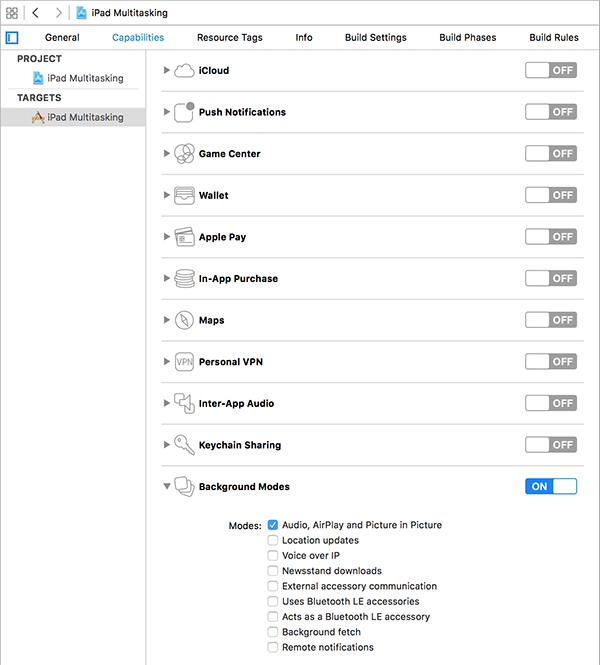Click the Maps compass icon
The width and height of the screenshot is (600, 665).
tap(184, 320)
